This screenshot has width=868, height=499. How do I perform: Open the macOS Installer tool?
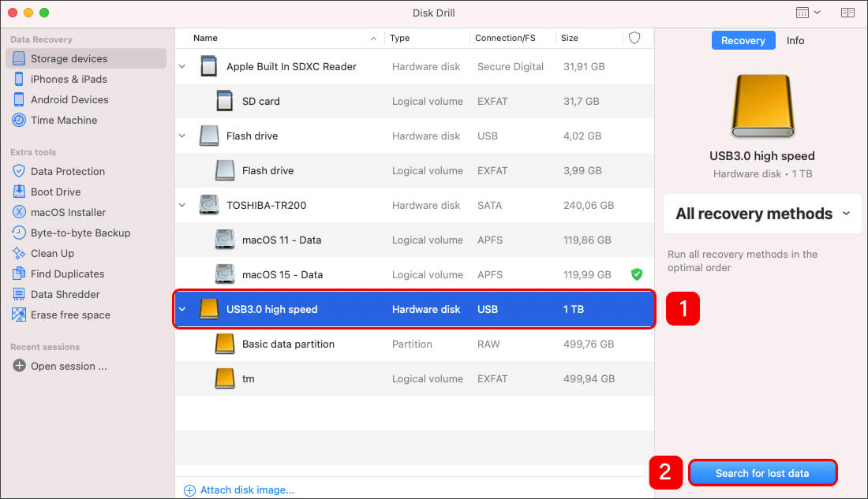(x=68, y=212)
